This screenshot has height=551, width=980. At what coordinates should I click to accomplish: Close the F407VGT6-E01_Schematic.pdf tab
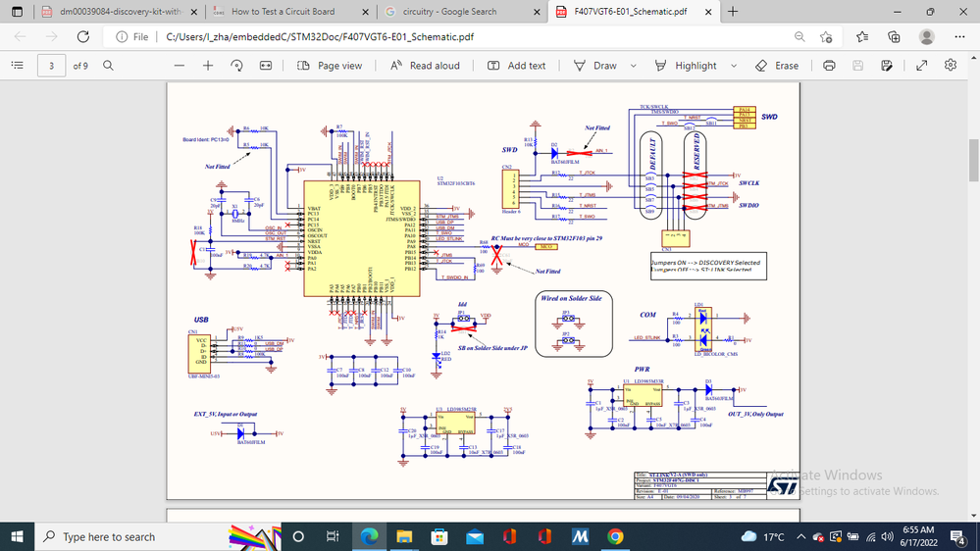[707, 12]
